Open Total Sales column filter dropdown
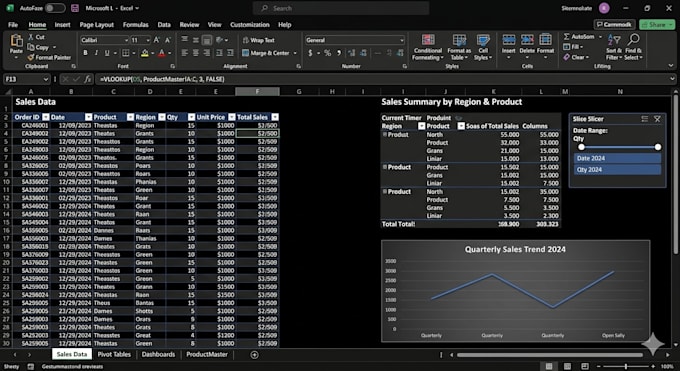 point(275,117)
